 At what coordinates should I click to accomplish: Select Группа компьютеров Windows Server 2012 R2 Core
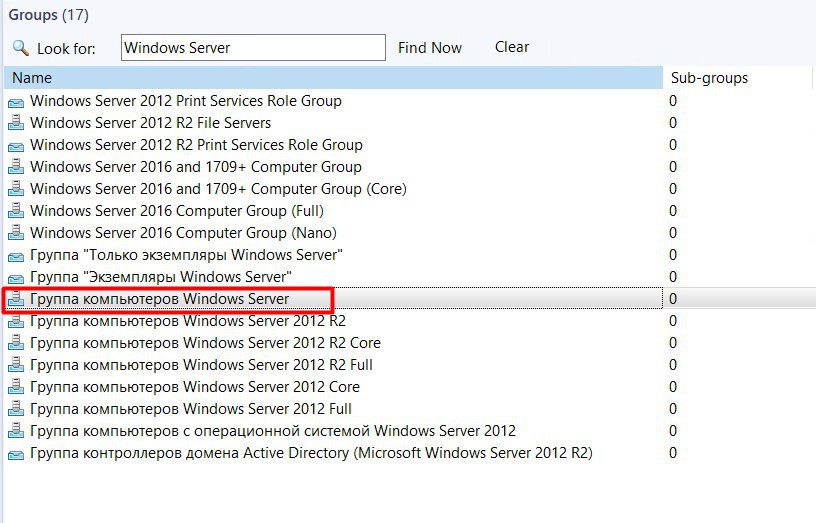coord(205,343)
